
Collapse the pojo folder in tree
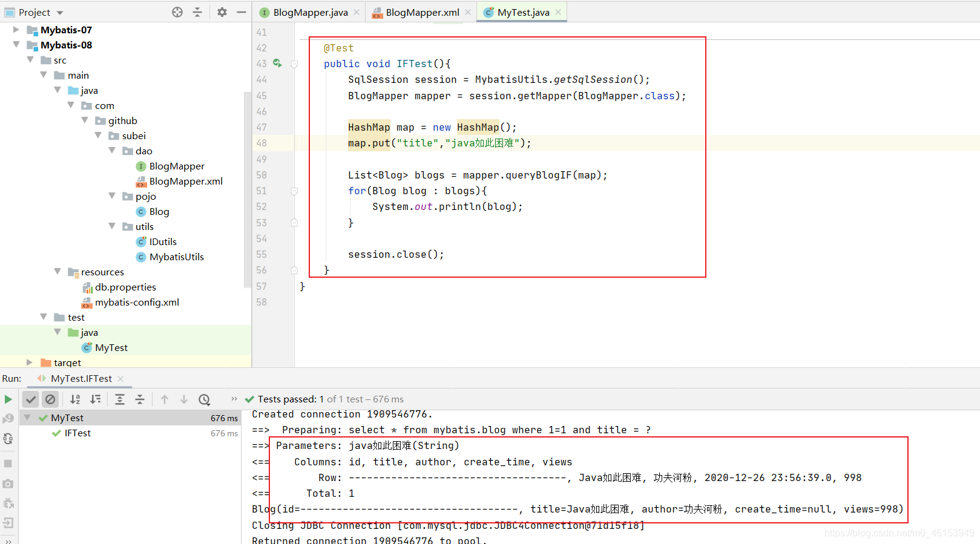(112, 196)
